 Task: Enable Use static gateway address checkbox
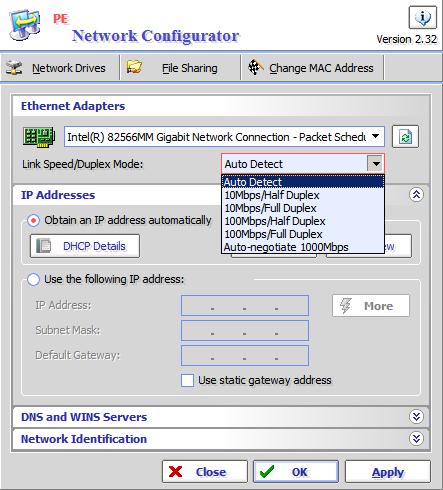pos(187,380)
